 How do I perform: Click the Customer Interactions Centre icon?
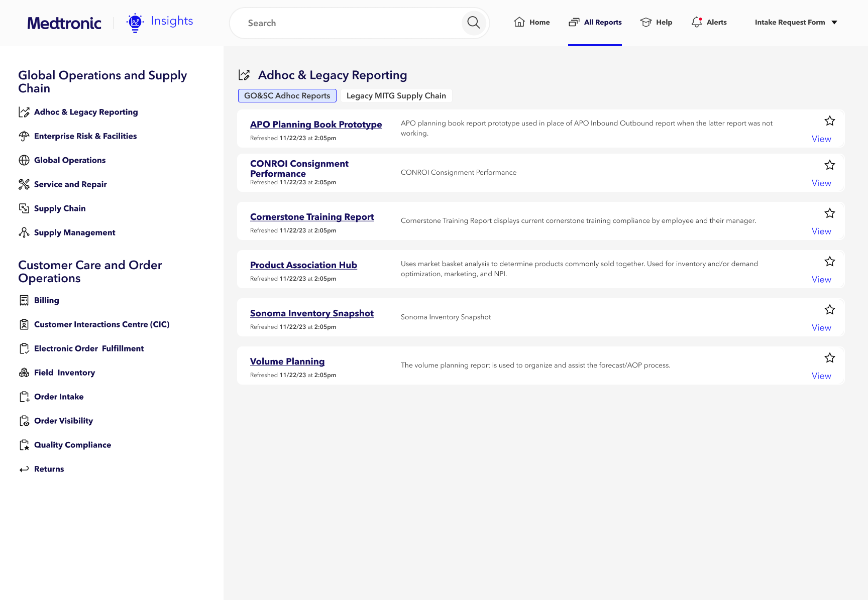[24, 324]
